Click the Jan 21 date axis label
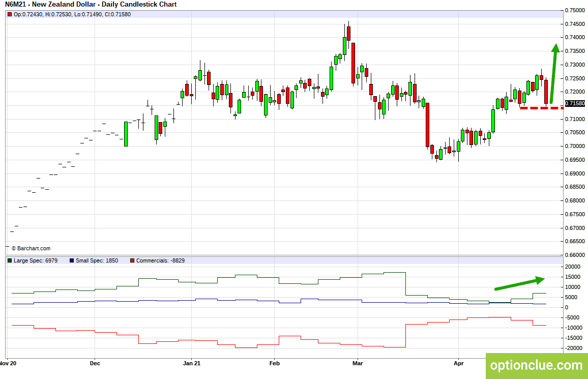Image resolution: width=588 pixels, height=379 pixels. [192, 363]
